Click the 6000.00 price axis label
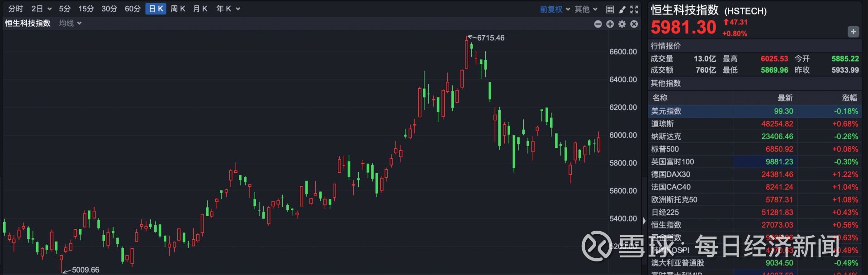This screenshot has height=275, width=868. [x=623, y=135]
